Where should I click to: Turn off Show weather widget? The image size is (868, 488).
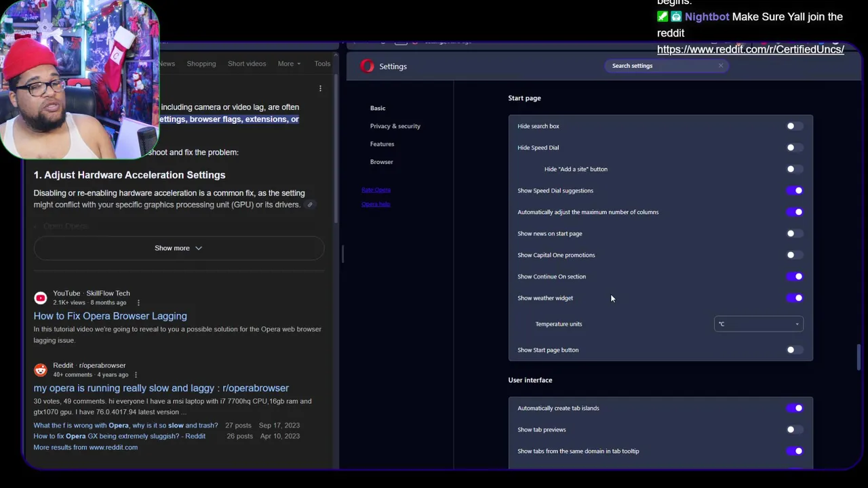coord(794,298)
